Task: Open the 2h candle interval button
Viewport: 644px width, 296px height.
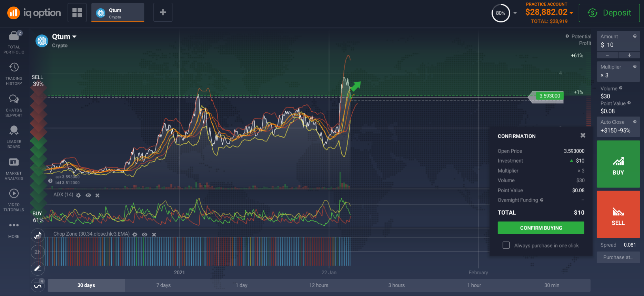Action: point(38,252)
